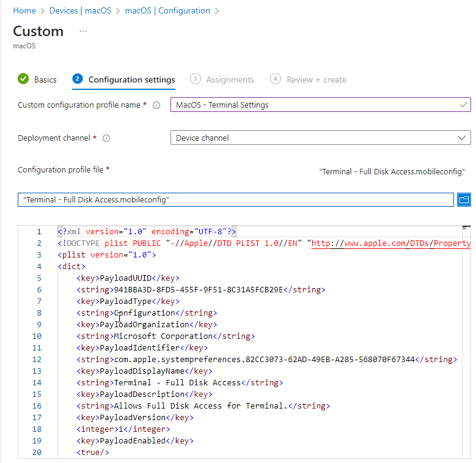The height and width of the screenshot is (463, 476).
Task: Click the integer 1 line
Action: pos(123,429)
